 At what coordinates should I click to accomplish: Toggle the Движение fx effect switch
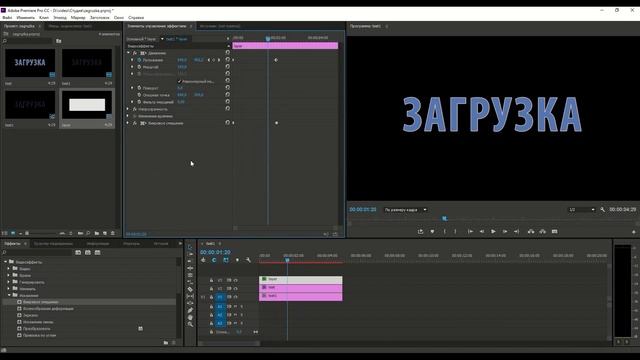point(135,53)
